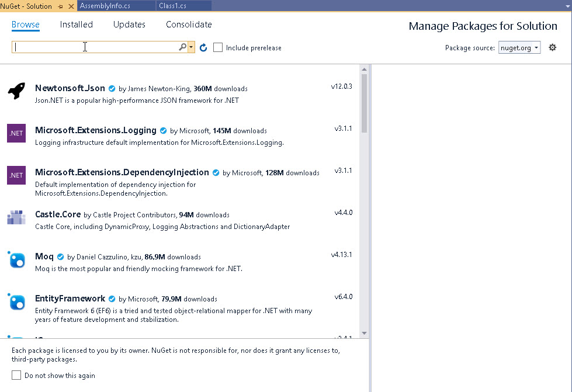Check Do not show this again
This screenshot has height=392, width=572.
click(x=16, y=375)
